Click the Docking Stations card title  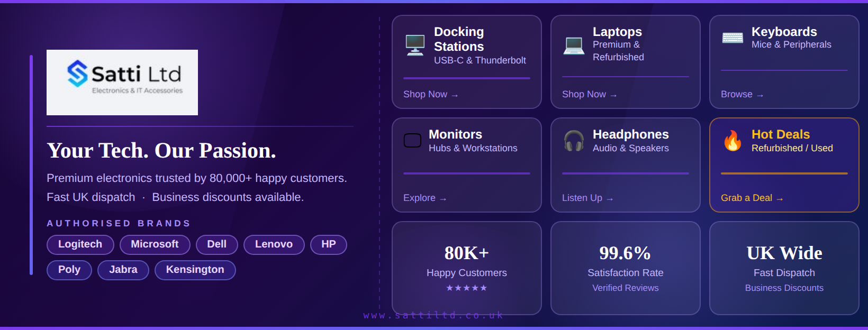[459, 39]
